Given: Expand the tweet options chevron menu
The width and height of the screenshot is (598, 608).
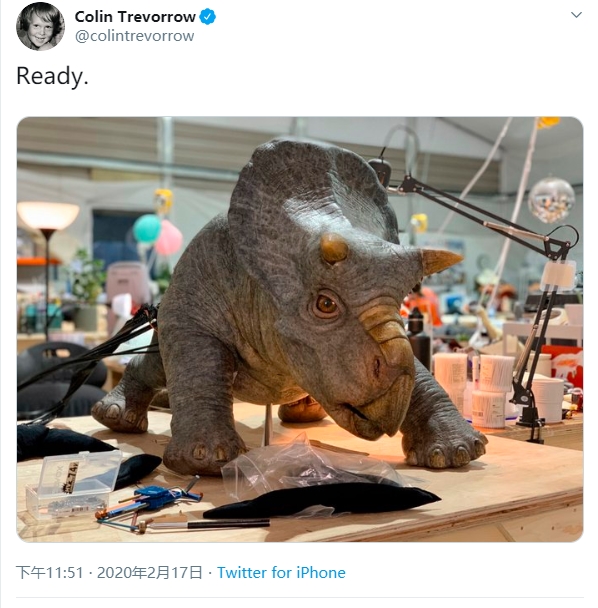Looking at the screenshot, I should click(x=576, y=15).
